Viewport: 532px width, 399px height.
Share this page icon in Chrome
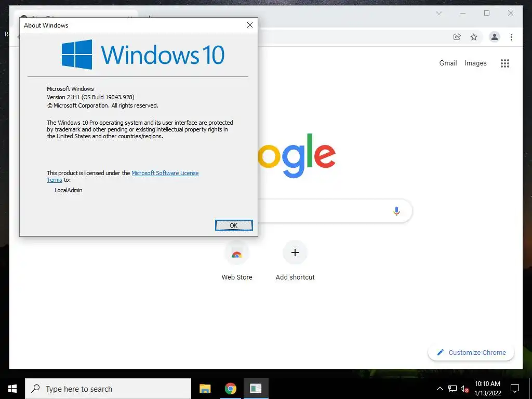(457, 37)
